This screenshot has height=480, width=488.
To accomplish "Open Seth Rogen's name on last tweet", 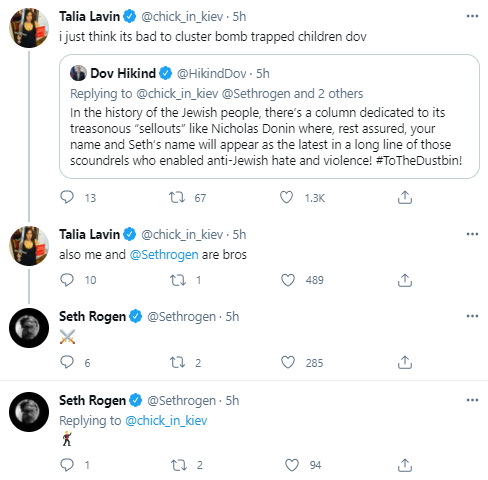I will [92, 401].
